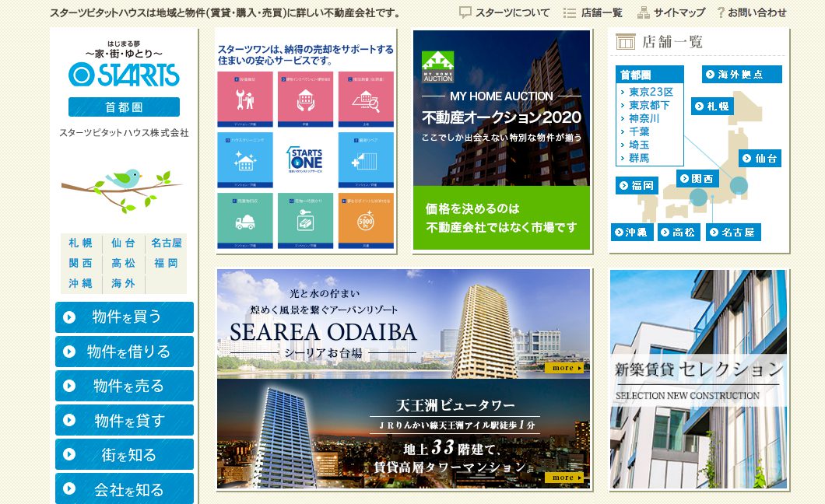825x504 pixels.
Task: Click the land survey magnifier tile
Action: coord(366,100)
